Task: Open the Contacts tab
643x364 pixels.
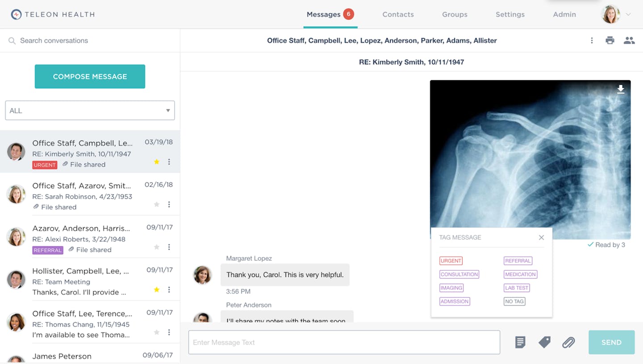Action: (x=398, y=14)
